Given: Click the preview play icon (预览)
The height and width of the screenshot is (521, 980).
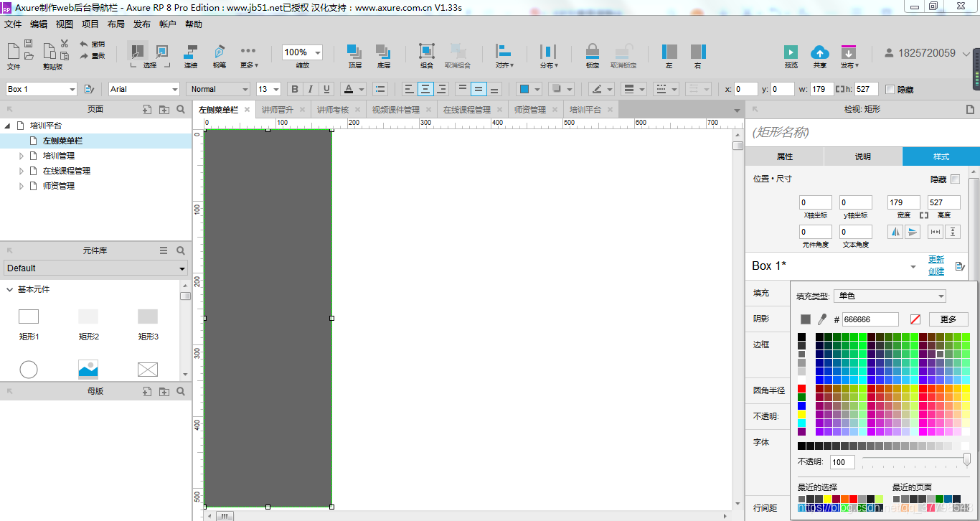Looking at the screenshot, I should pyautogui.click(x=791, y=52).
